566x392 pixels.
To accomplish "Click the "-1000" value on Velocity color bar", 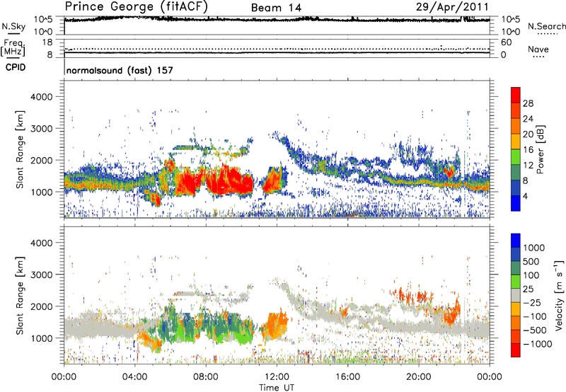I will click(x=537, y=344).
